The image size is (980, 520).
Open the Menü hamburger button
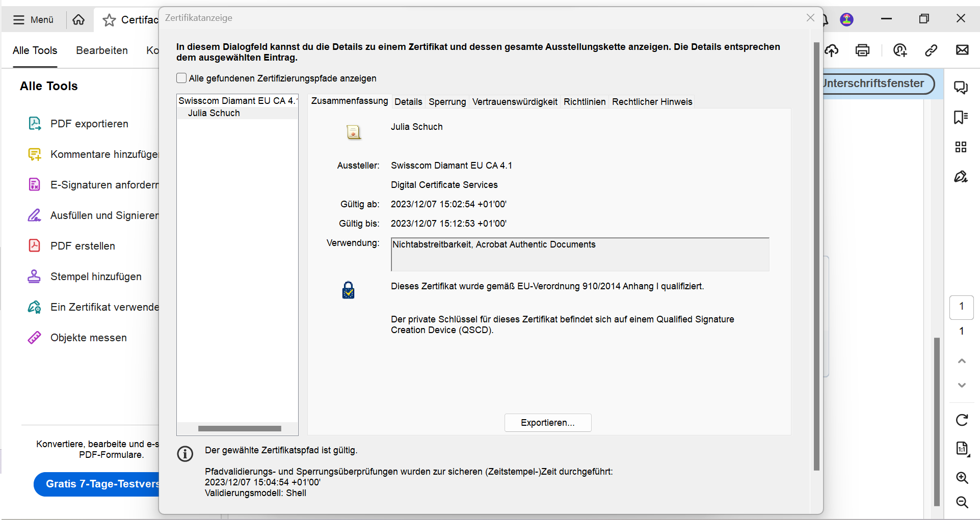click(33, 19)
